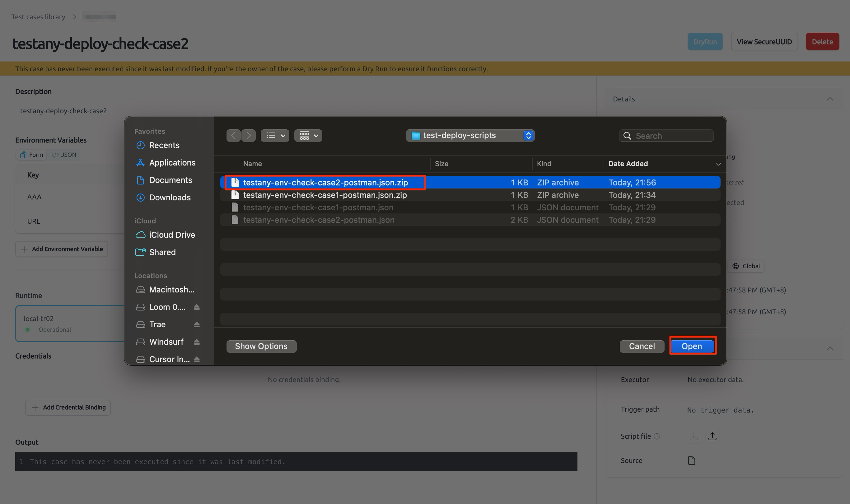Open the list view options dropdown
The height and width of the screenshot is (504, 850).
(275, 136)
